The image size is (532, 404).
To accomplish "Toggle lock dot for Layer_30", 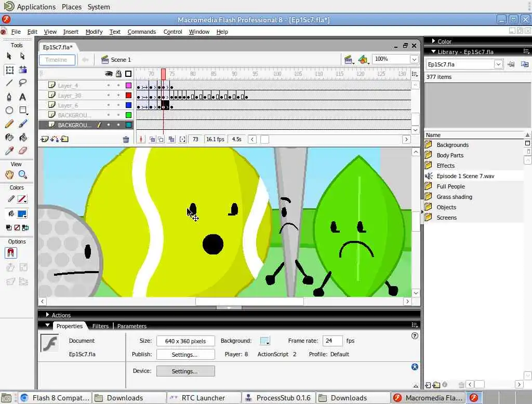I will (x=118, y=96).
